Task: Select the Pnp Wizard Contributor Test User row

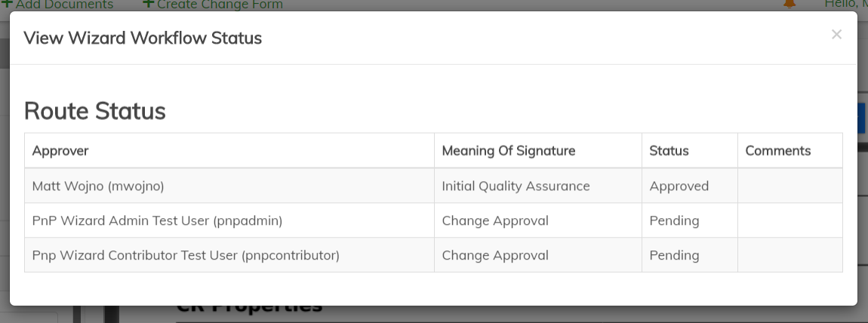Action: [186, 255]
